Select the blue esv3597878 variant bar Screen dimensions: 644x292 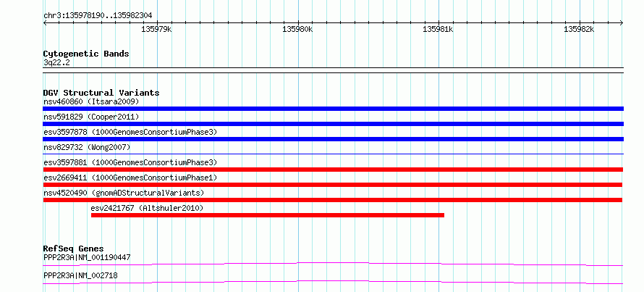(333, 139)
